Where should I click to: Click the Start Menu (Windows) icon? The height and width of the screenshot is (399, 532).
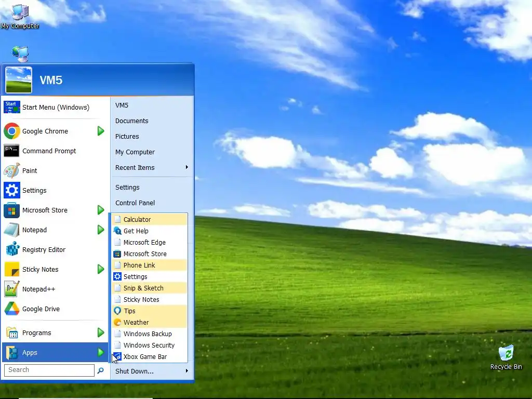pos(12,107)
